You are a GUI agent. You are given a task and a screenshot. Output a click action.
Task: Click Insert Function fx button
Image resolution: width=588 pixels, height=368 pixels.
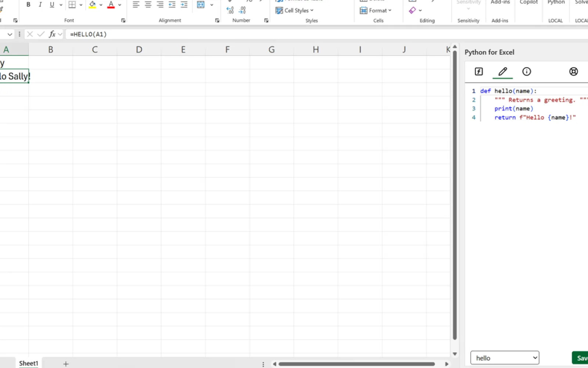click(52, 34)
